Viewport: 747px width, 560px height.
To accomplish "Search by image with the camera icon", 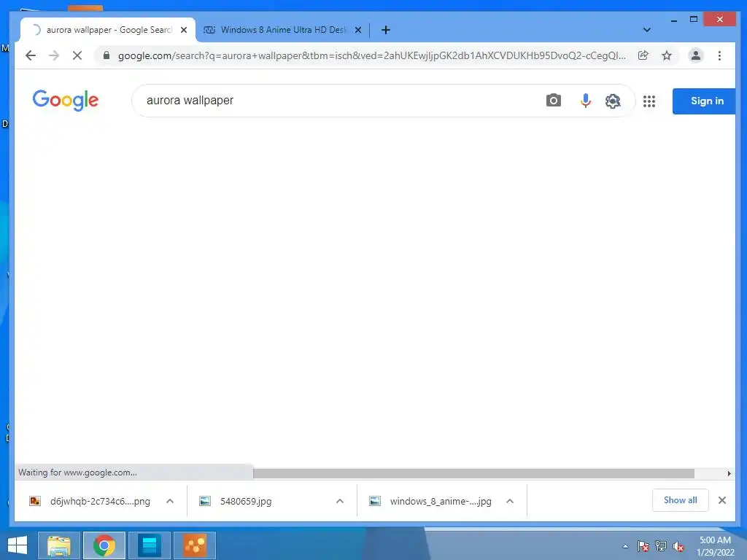I will [553, 101].
